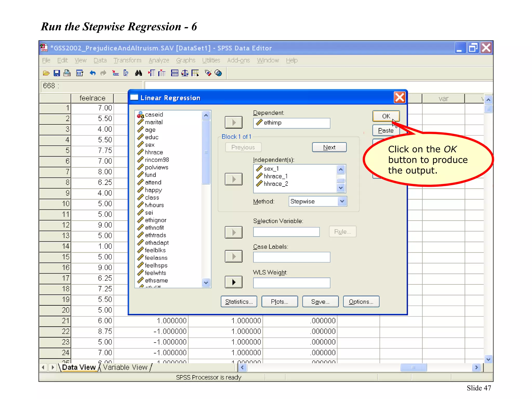
Task: Click the Find binoculars icon
Action: (138, 73)
